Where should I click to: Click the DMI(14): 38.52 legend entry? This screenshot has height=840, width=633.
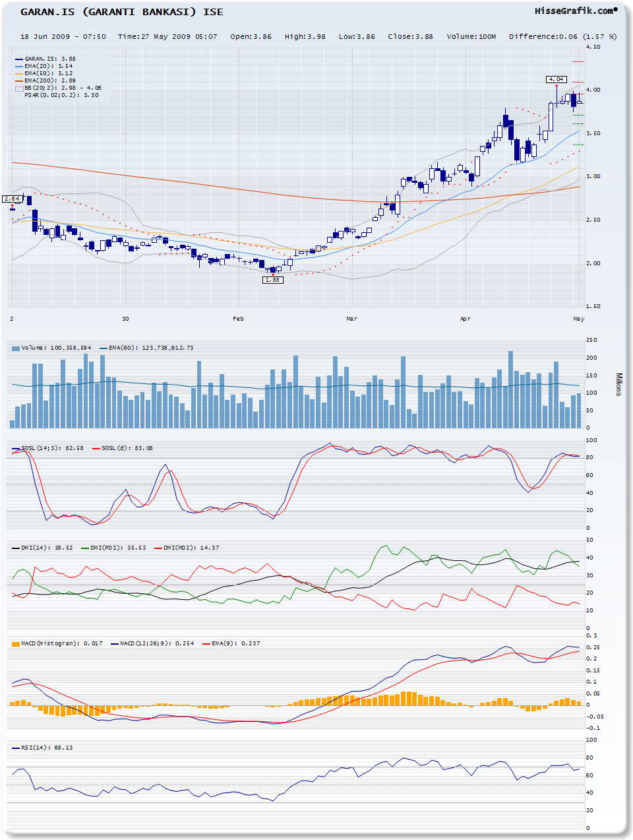(42, 548)
